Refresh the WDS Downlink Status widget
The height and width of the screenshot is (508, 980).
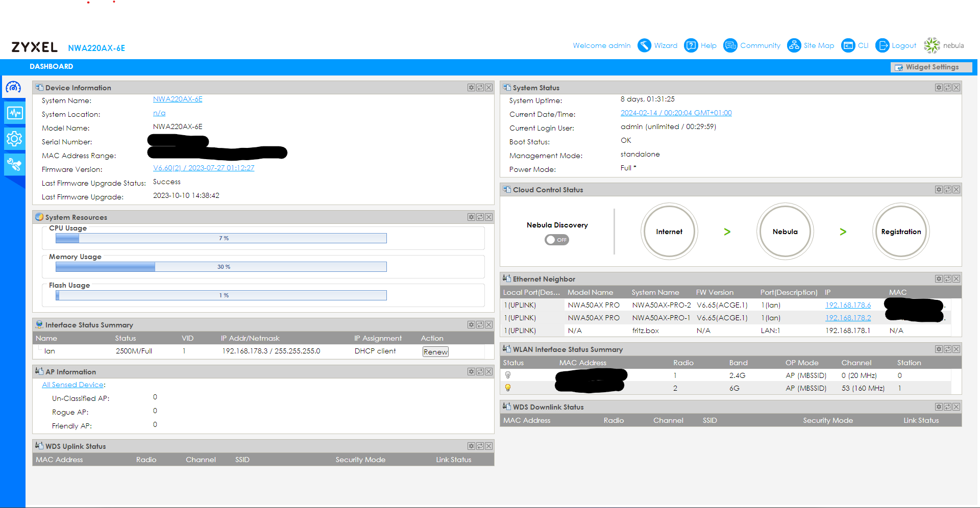(x=947, y=407)
